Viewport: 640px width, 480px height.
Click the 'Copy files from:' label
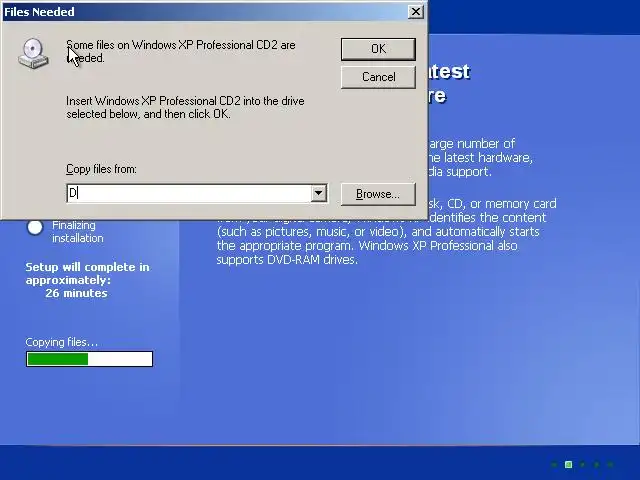pyautogui.click(x=101, y=169)
